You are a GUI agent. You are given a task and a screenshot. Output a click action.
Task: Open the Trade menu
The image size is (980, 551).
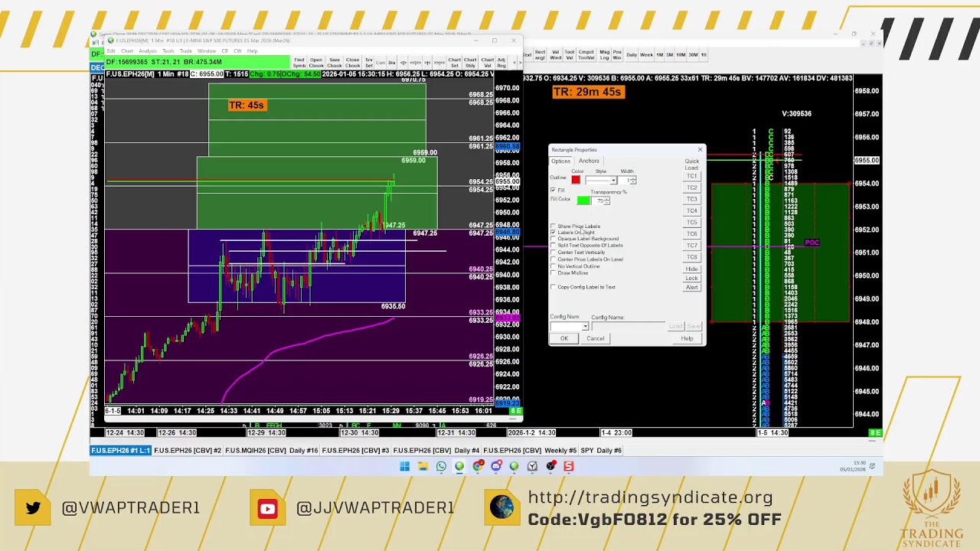coord(186,51)
